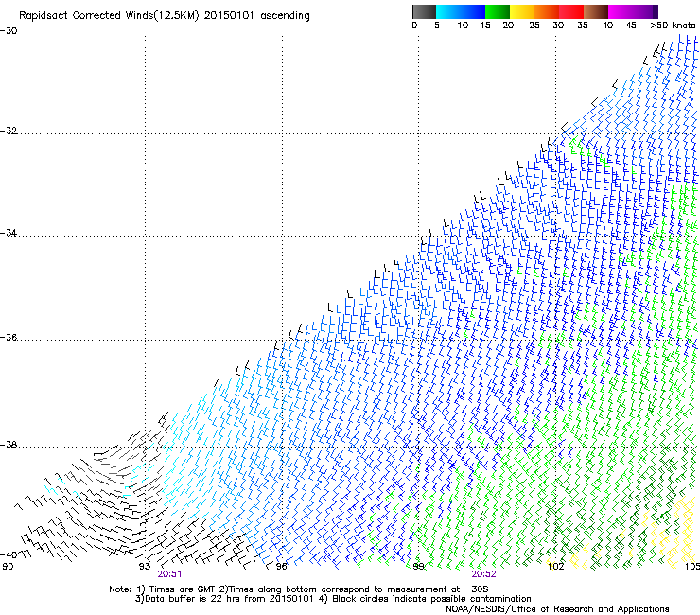
Task: Click the NOAA/NESDIS credit line
Action: point(557,609)
